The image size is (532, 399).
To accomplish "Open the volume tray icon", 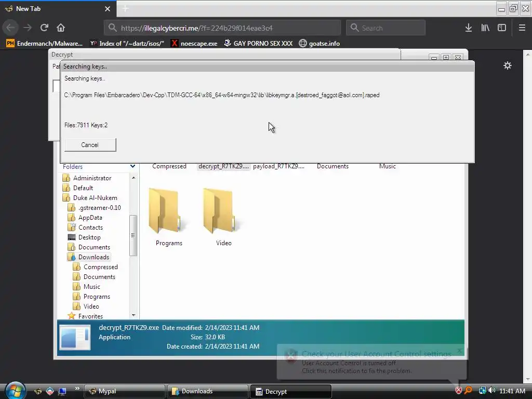I will click(491, 391).
